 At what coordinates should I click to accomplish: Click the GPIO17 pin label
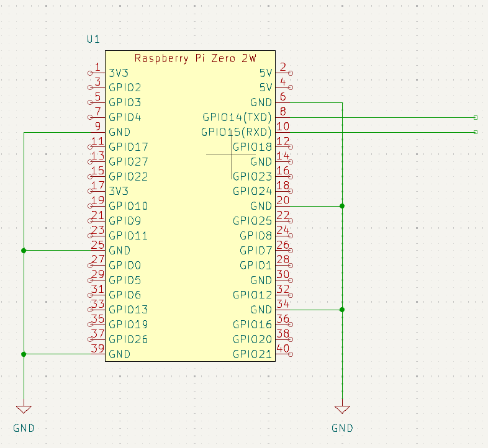[x=129, y=147]
